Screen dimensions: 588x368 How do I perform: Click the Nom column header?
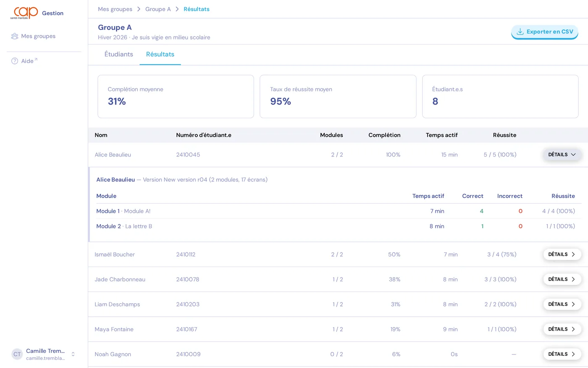pyautogui.click(x=101, y=135)
